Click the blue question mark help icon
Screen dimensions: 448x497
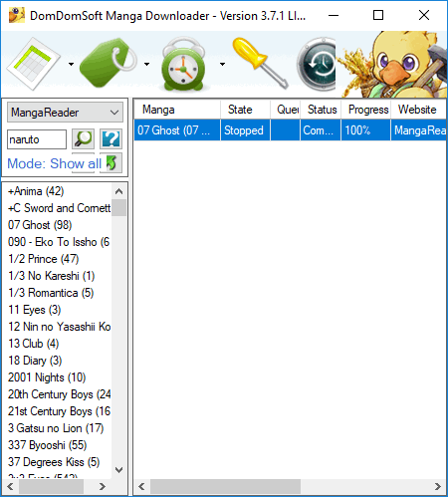[x=111, y=139]
